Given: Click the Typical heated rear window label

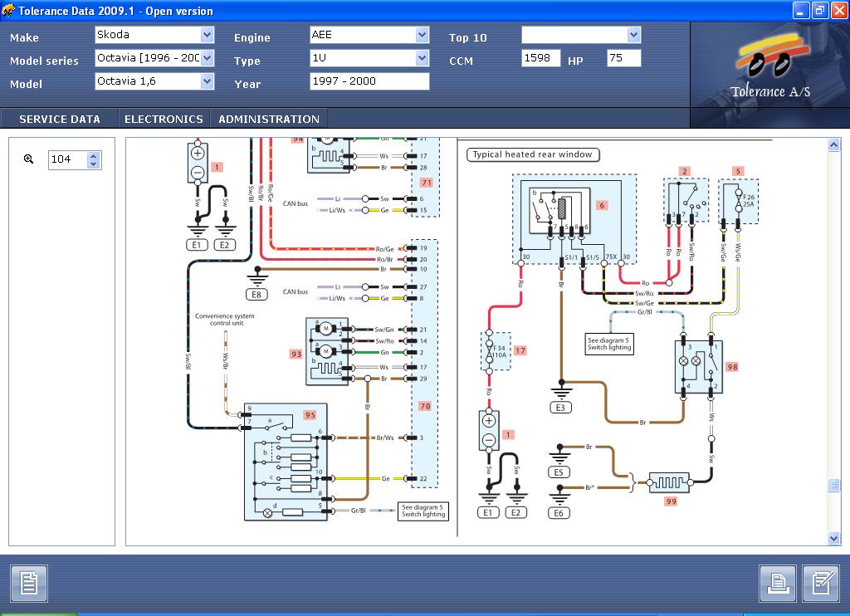Looking at the screenshot, I should click(x=533, y=154).
